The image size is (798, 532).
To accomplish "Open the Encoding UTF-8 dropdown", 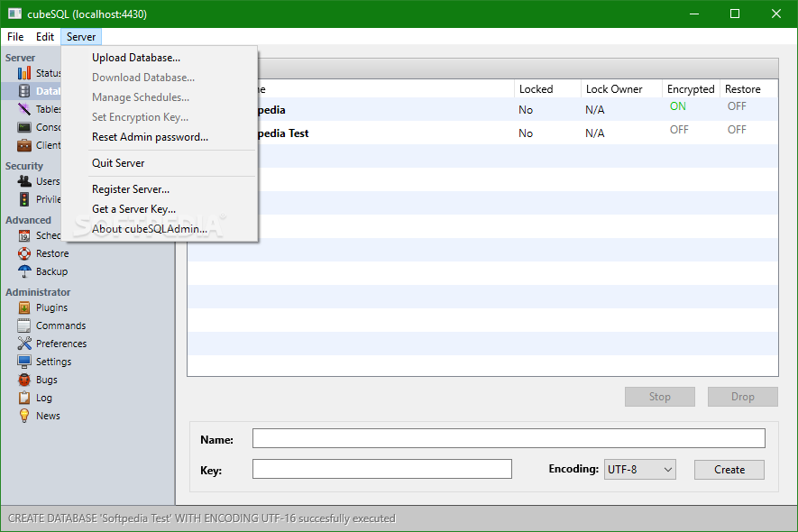I will pos(639,470).
